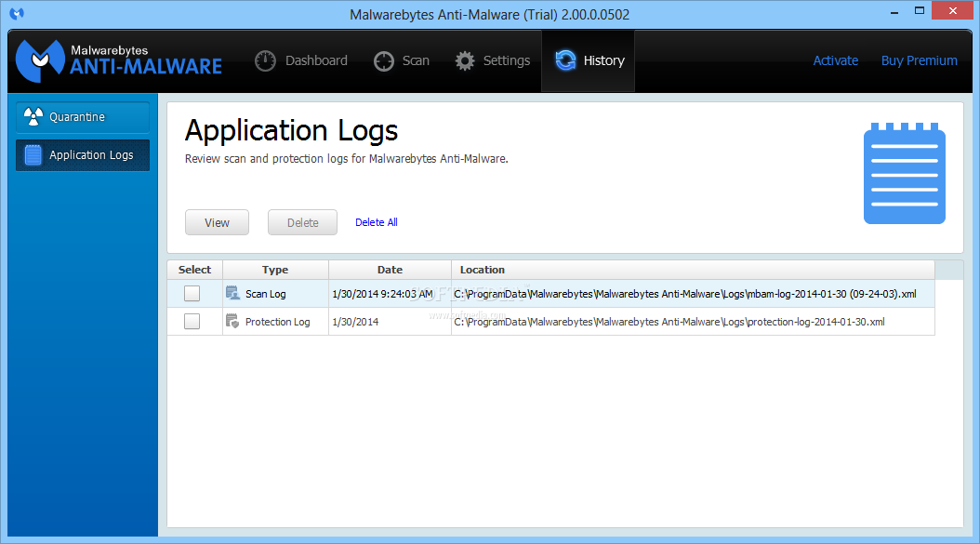The image size is (980, 544).
Task: Click the Activate link
Action: (x=836, y=60)
